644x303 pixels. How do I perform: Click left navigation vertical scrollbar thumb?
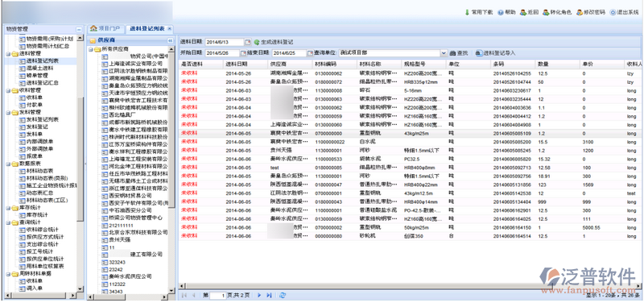click(80, 159)
